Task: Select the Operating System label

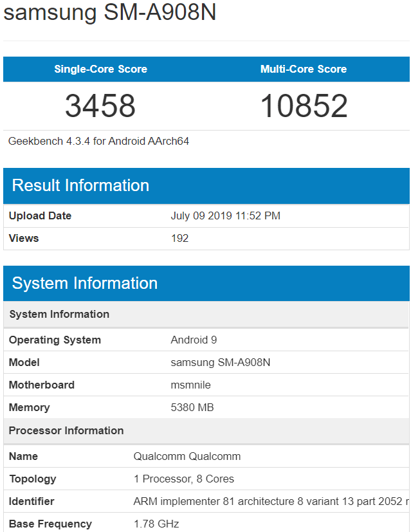Action: pos(55,340)
